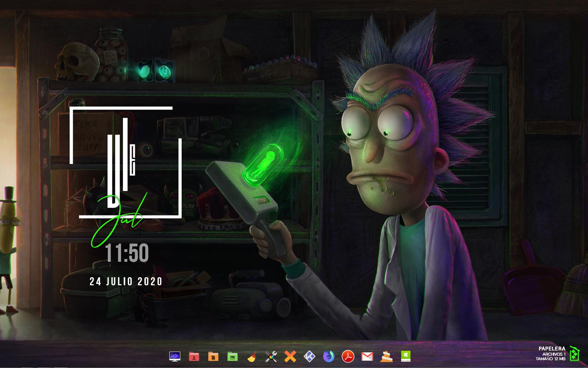Screen dimensions: 588x368
Task: Open the red Downloads folder
Action: click(x=194, y=357)
